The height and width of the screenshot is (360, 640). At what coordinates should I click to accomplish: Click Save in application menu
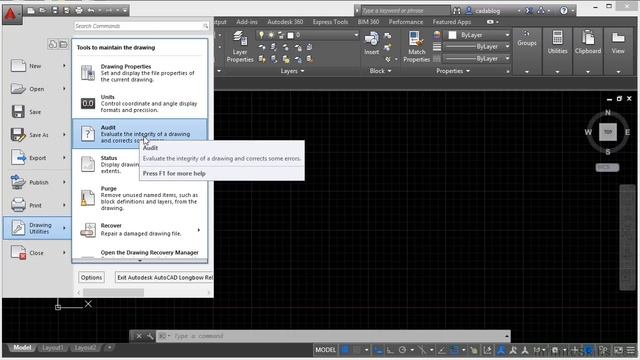pyautogui.click(x=38, y=111)
